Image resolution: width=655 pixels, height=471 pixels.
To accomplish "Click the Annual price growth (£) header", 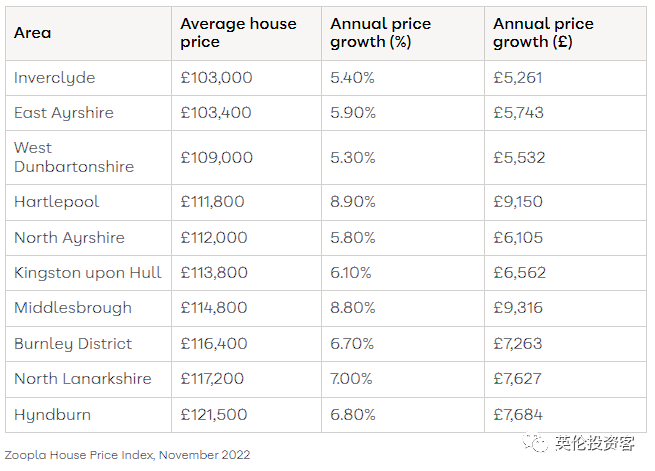I will [543, 33].
